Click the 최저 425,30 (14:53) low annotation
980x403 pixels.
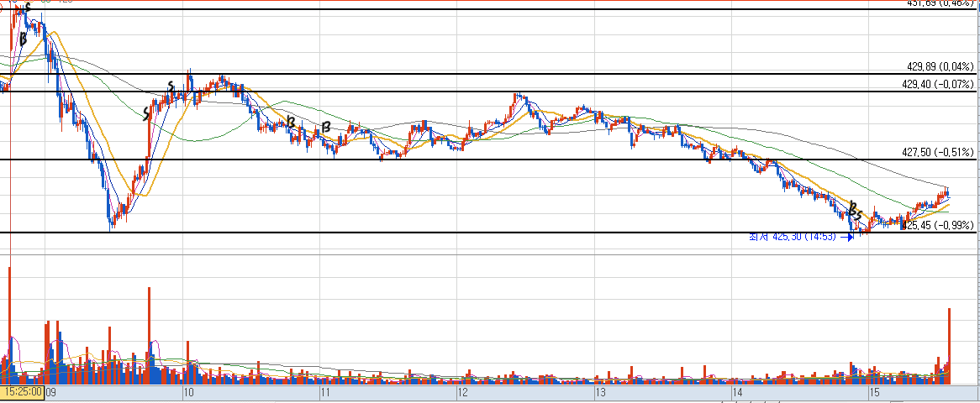pyautogui.click(x=802, y=237)
